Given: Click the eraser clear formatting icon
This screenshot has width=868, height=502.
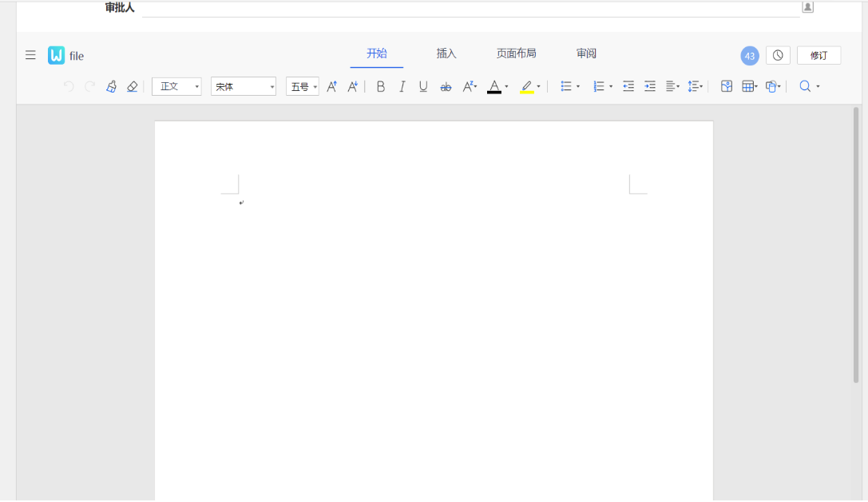Looking at the screenshot, I should point(133,86).
